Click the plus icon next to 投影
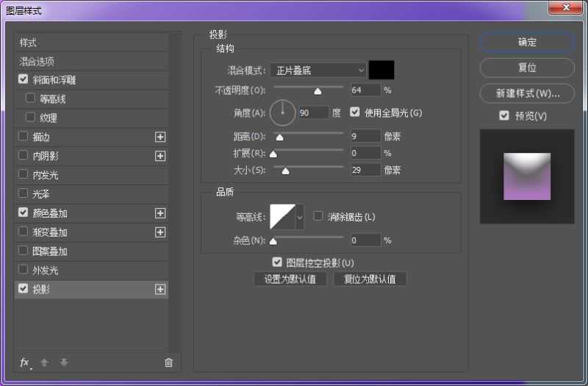 (x=160, y=290)
